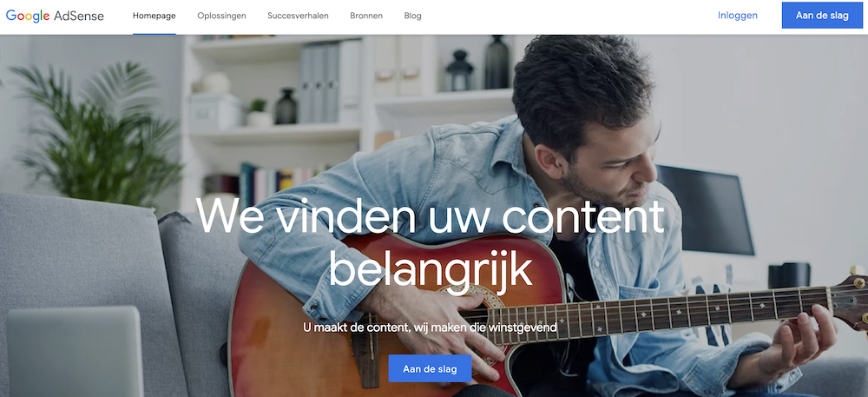
Task: Click the colorful Google wordmark logo
Action: point(28,16)
